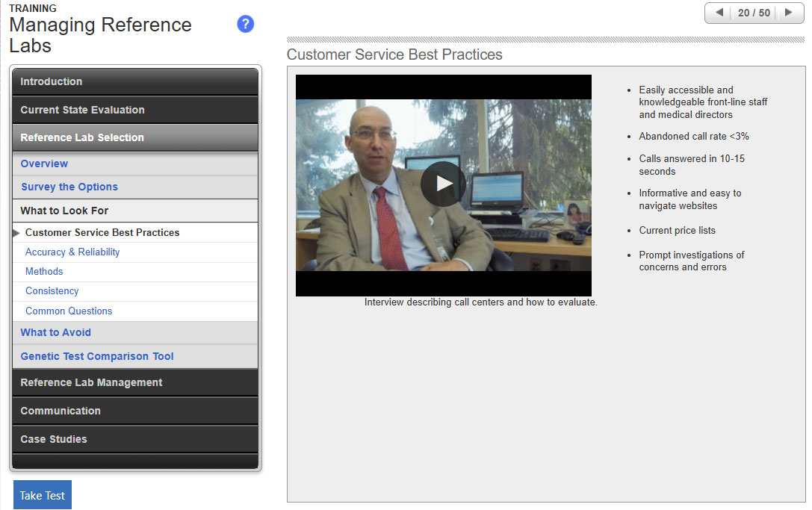
Task: Go to the previous page arrow
Action: tap(719, 13)
